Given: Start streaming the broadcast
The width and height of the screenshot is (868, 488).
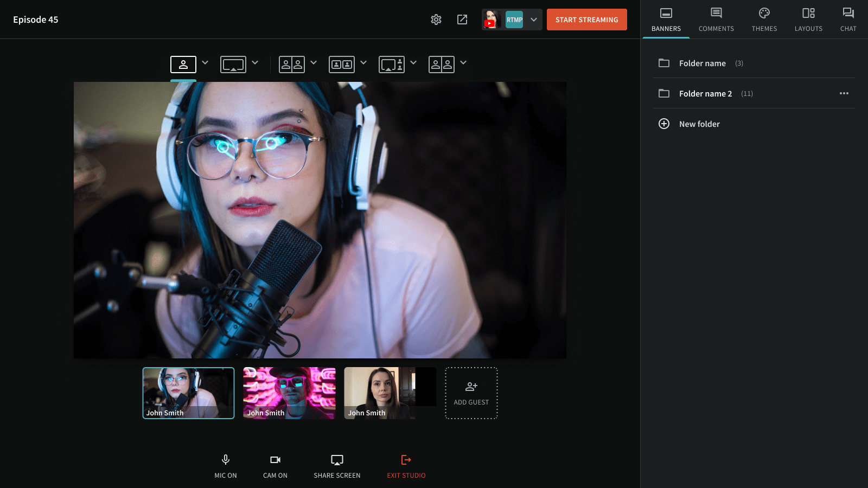Looking at the screenshot, I should point(587,20).
